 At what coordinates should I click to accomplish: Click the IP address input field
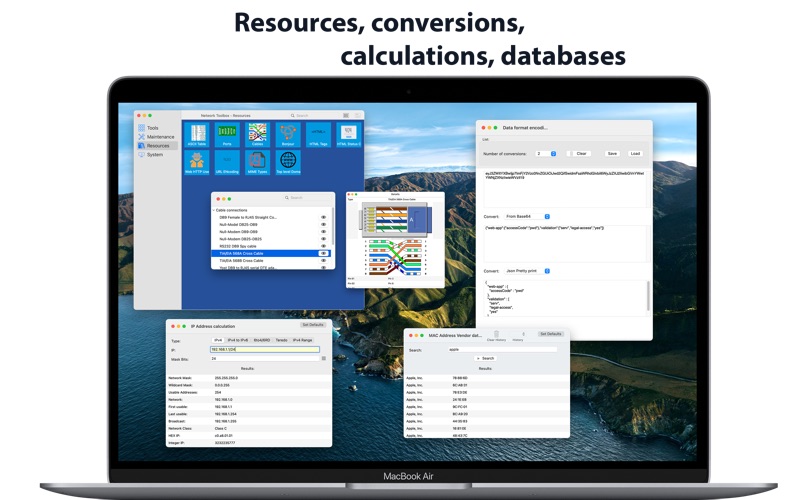(265, 349)
